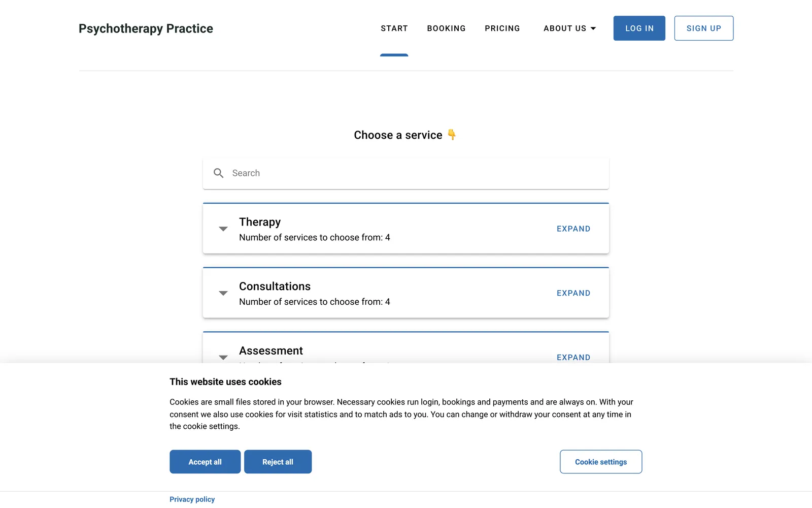
Task: Click the Psychotherapy Practice site title
Action: click(146, 28)
